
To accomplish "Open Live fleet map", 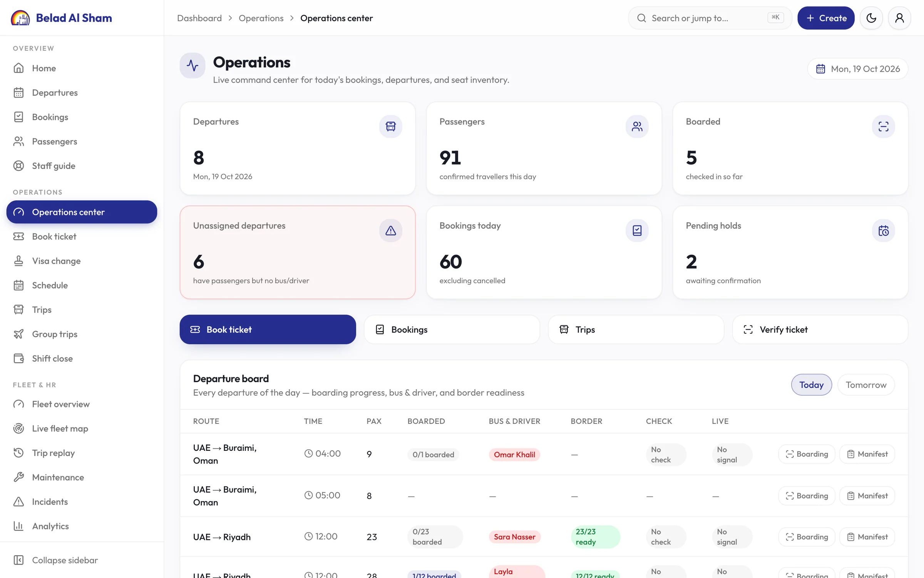I will click(x=82, y=428).
